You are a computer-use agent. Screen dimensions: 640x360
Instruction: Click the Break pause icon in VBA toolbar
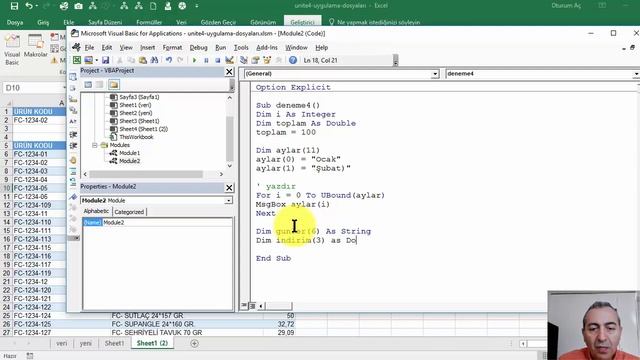[206, 60]
